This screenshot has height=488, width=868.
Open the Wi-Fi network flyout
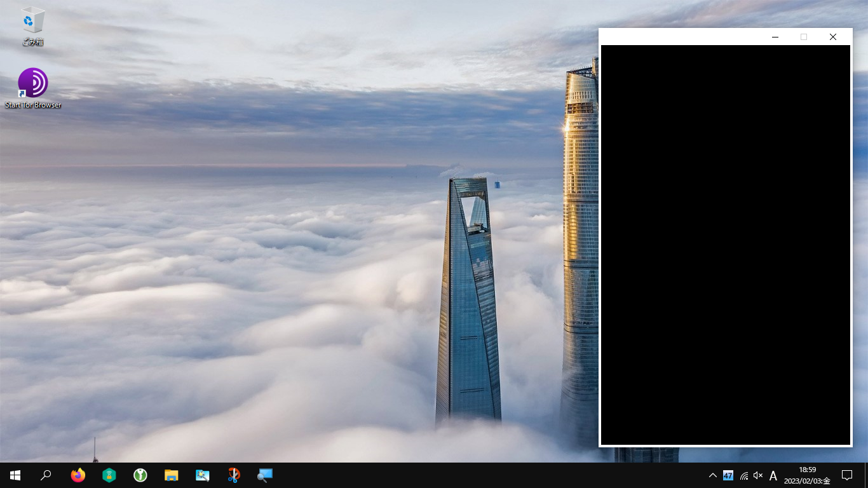[x=743, y=475]
